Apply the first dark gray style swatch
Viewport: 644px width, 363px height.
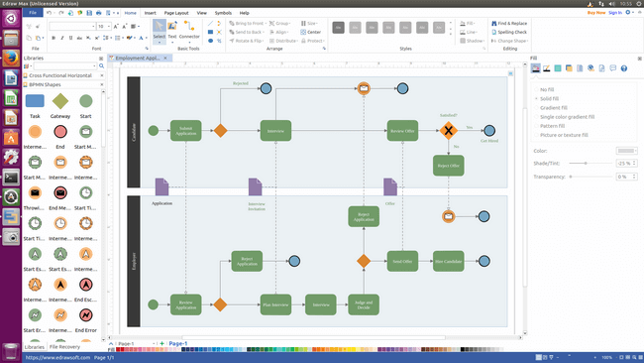[339, 28]
